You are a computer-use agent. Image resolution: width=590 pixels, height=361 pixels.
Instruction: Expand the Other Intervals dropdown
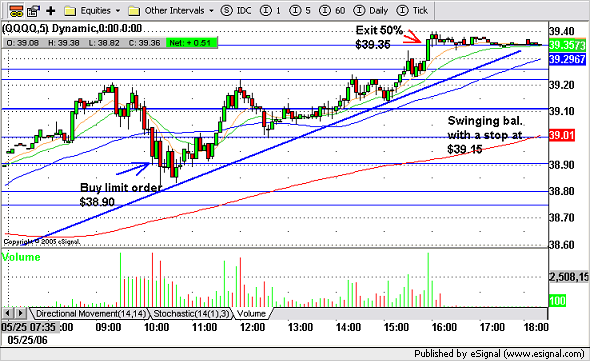pyautogui.click(x=171, y=11)
